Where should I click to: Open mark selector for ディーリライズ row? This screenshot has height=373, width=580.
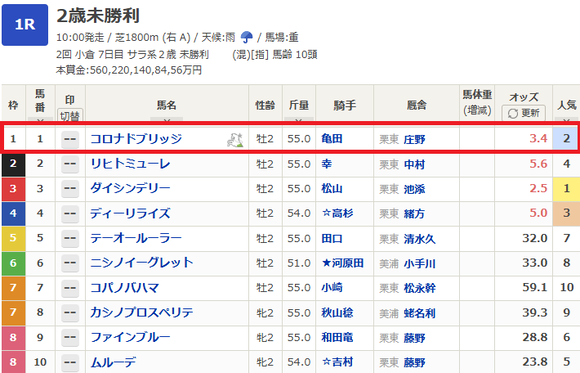(70, 214)
